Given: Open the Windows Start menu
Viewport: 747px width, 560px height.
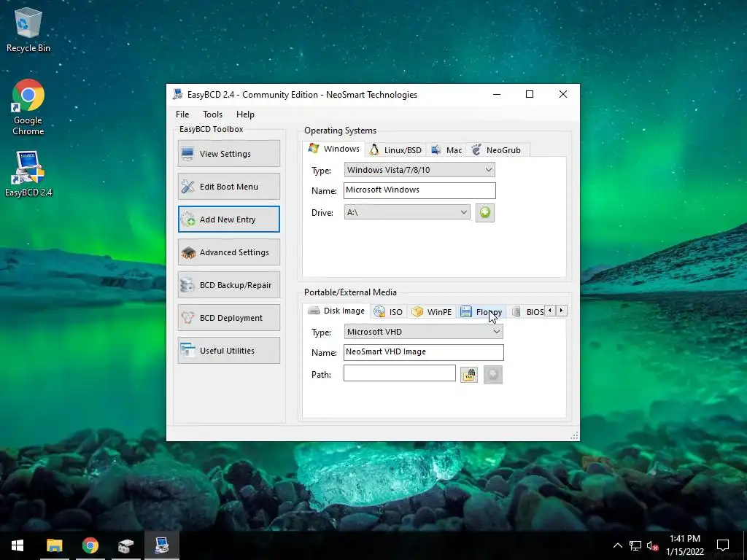Looking at the screenshot, I should point(18,545).
